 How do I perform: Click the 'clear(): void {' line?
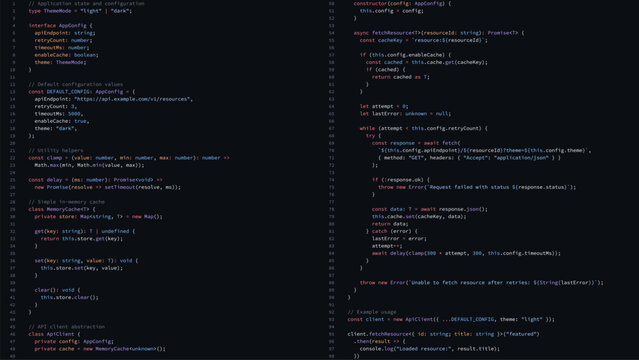pyautogui.click(x=57, y=290)
